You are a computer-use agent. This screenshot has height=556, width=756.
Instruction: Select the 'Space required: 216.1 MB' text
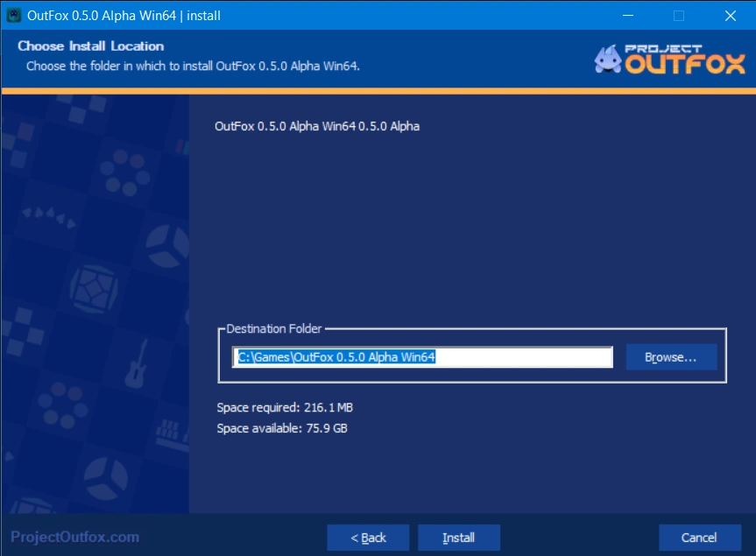[x=285, y=408]
